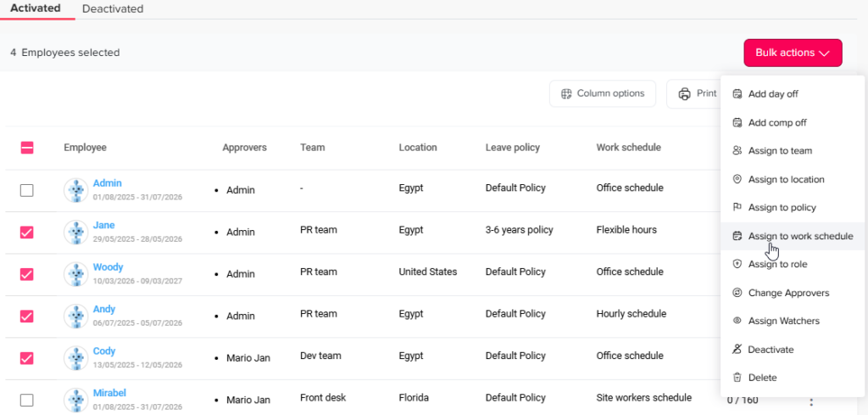This screenshot has height=415, width=868.
Task: Check the checkbox for Admin's row
Action: pos(26,191)
